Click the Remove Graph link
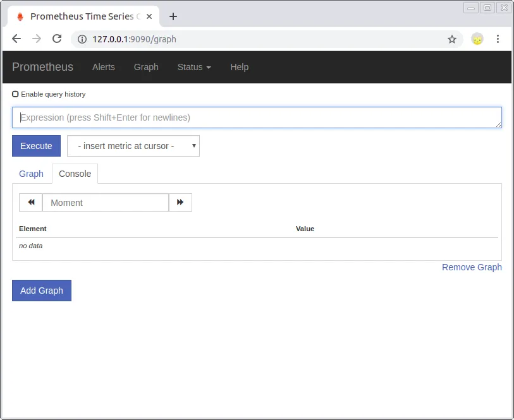This screenshot has height=420, width=514. click(472, 267)
